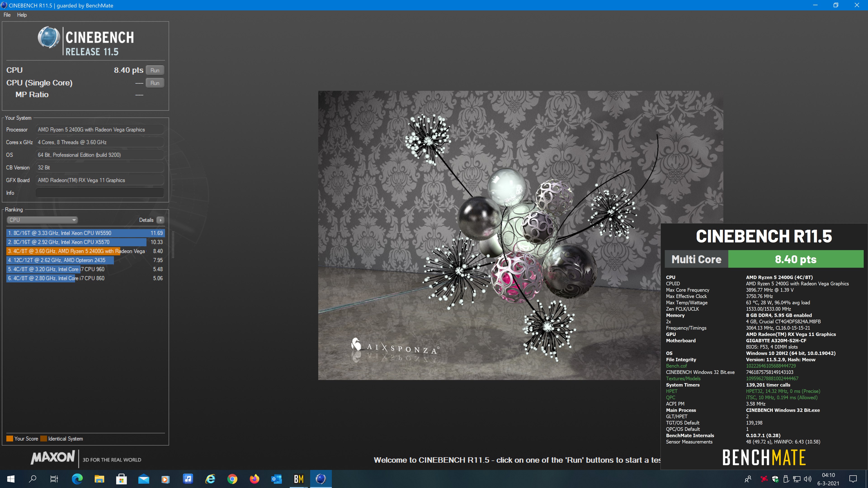This screenshot has height=488, width=868.
Task: Click the red flower-shaped tray icon
Action: click(764, 479)
